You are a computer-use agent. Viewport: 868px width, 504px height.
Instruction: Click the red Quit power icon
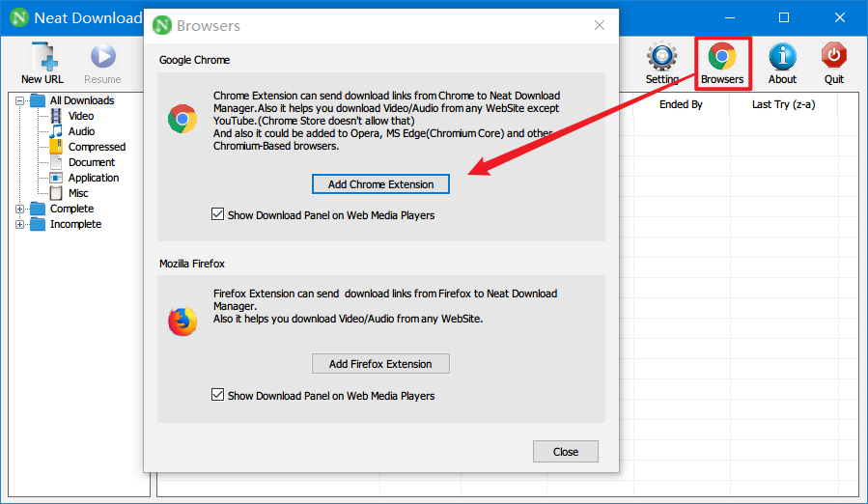click(833, 56)
